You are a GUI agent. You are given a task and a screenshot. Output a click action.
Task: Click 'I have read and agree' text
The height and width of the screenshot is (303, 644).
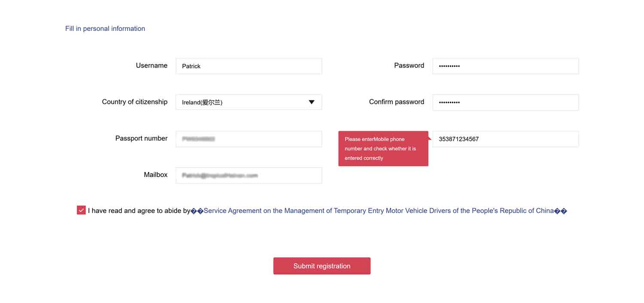point(139,211)
